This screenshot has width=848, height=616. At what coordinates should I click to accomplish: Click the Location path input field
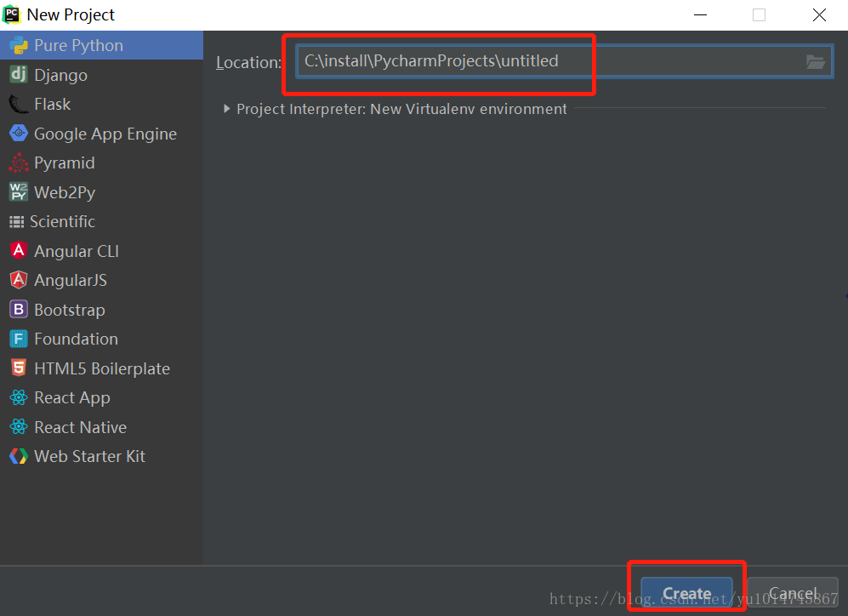click(x=565, y=61)
